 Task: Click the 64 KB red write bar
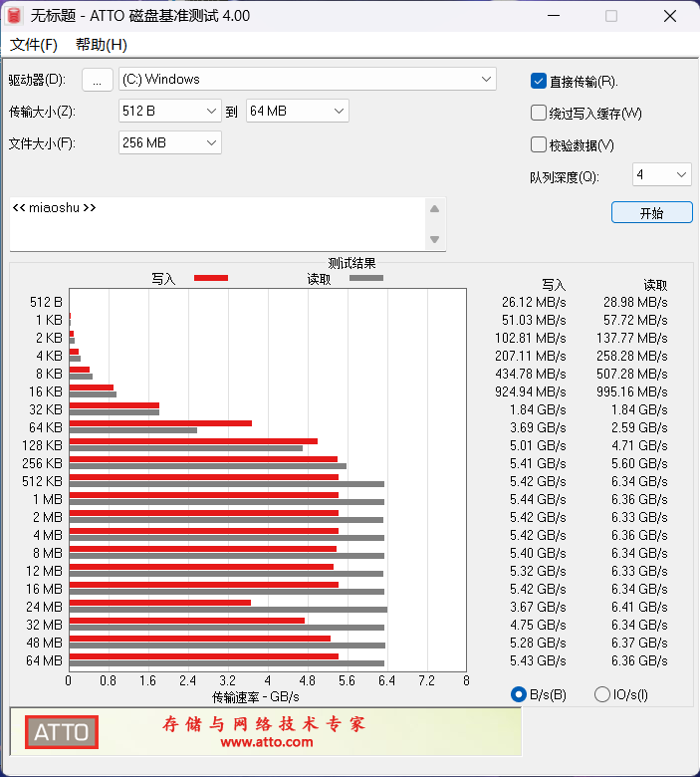(x=160, y=423)
